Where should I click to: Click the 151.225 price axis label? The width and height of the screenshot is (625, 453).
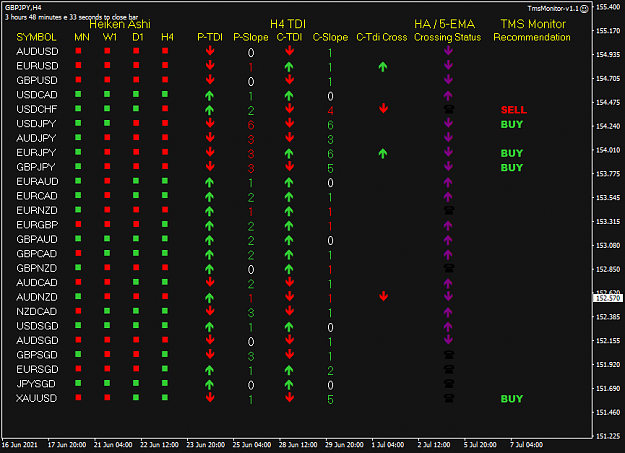click(x=608, y=436)
